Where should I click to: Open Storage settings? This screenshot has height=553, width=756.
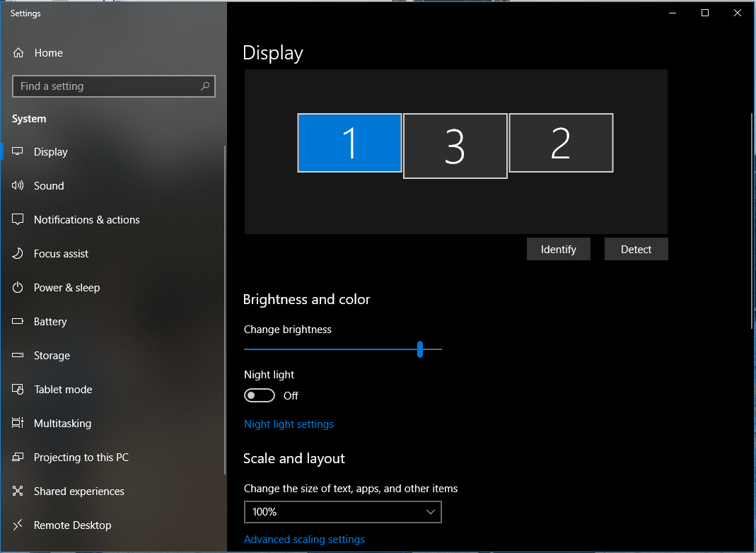(17, 355)
